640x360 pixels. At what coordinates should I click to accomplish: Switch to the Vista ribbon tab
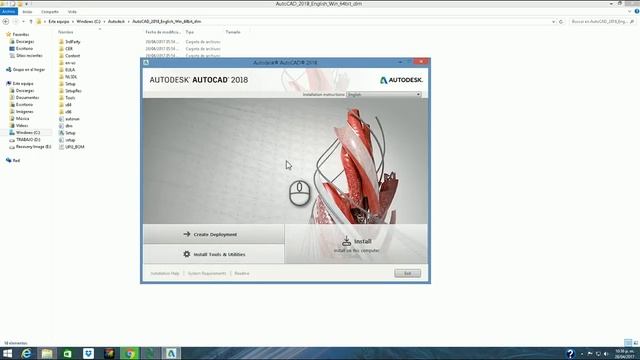click(x=72, y=12)
